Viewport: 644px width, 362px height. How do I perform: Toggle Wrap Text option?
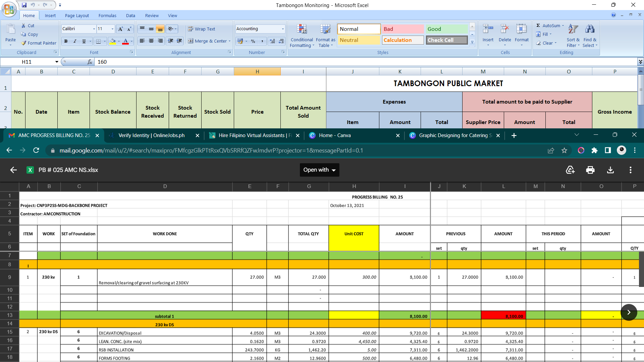202,29
